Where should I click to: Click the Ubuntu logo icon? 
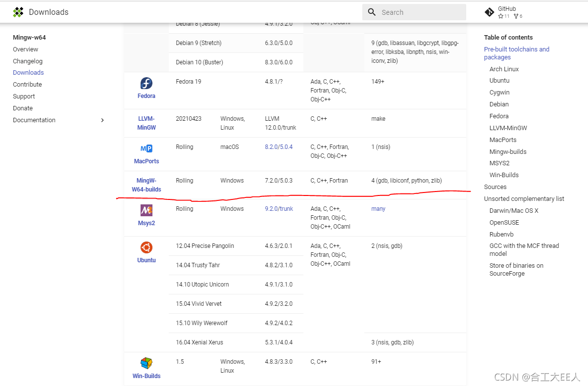[146, 247]
